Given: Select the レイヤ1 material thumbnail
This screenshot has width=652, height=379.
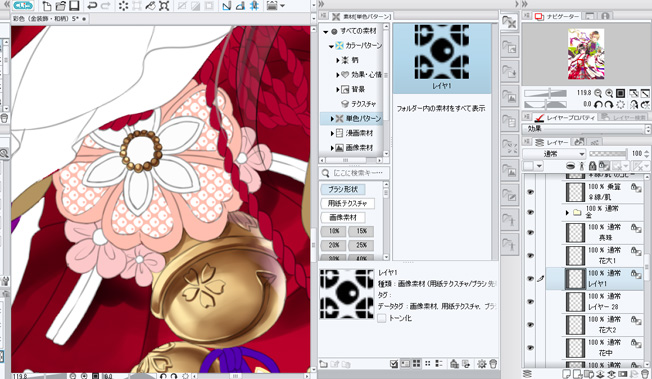Looking at the screenshot, I should point(442,57).
